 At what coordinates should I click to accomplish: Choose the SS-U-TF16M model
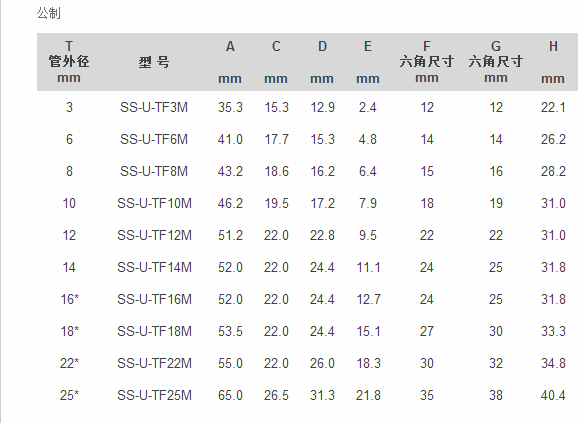[154, 299]
